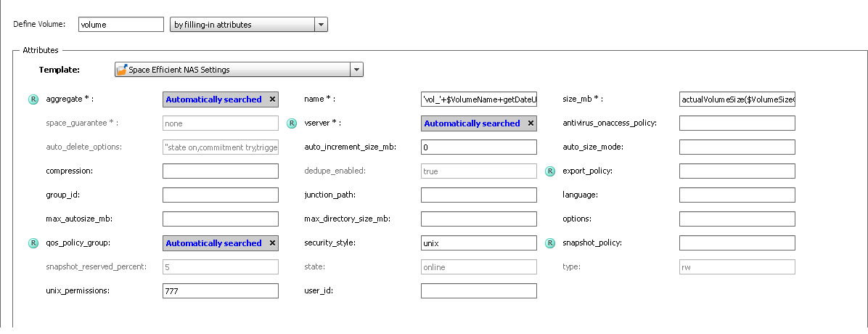Click the options input field

point(737,219)
